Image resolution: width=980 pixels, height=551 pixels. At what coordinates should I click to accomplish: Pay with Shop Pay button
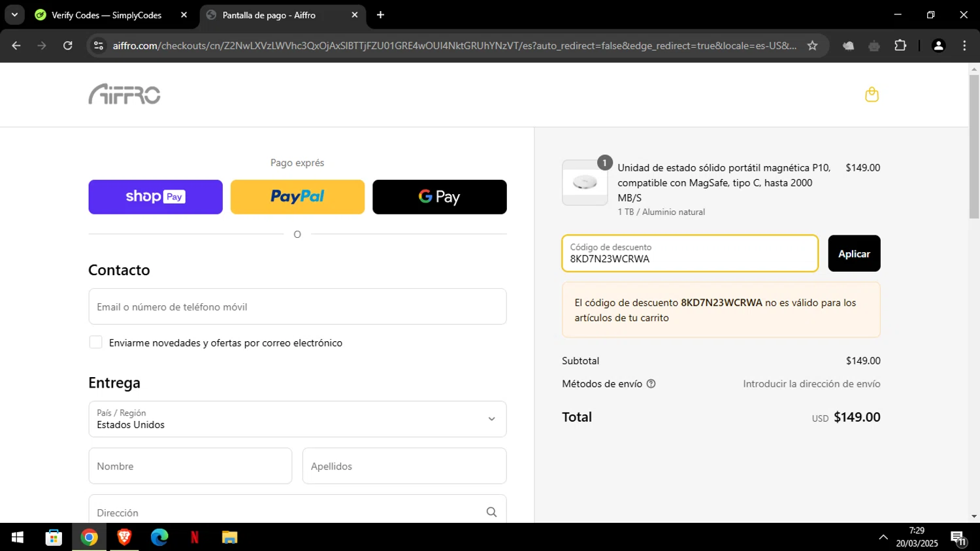[155, 197]
